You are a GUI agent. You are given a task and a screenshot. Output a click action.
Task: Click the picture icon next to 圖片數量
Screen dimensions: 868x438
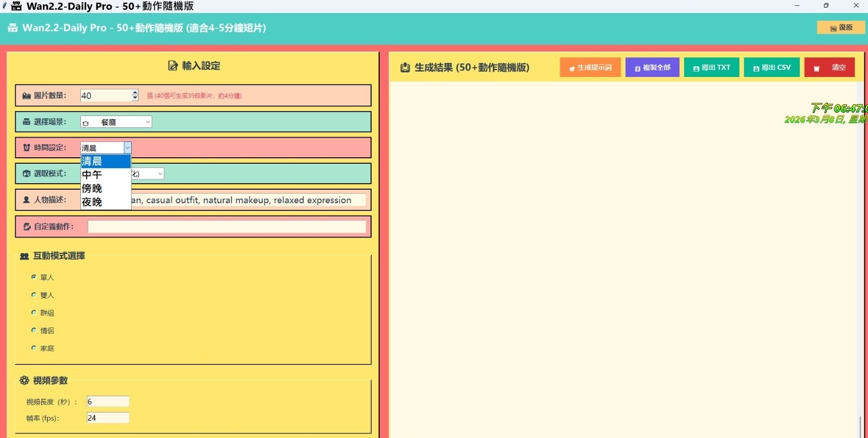point(27,95)
